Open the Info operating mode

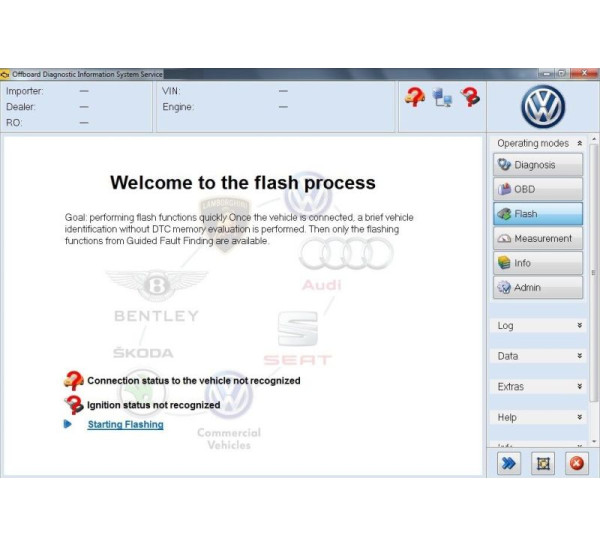point(537,263)
